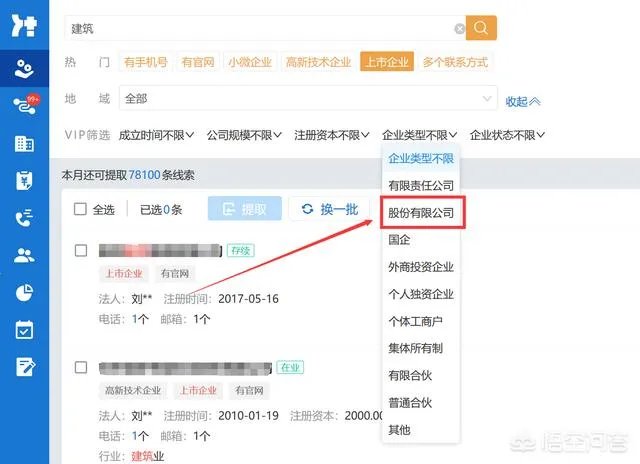
Task: Clear the search box with the x icon
Action: [x=459, y=29]
